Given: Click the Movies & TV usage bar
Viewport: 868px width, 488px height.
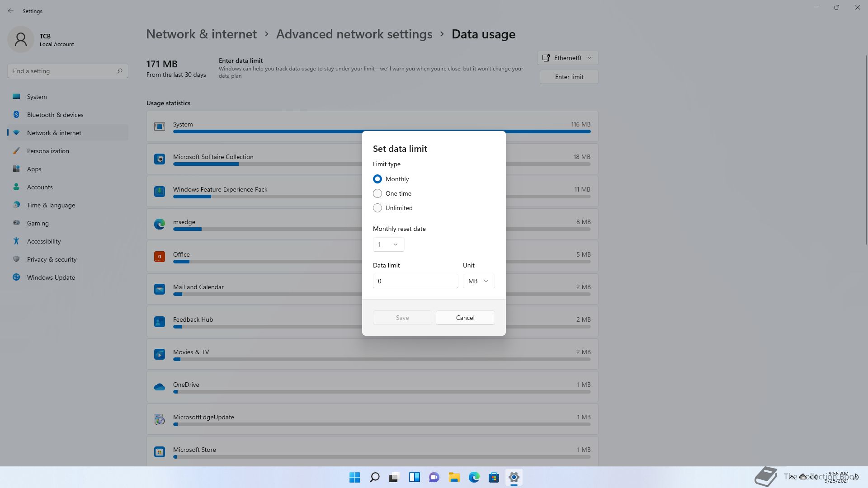Looking at the screenshot, I should 382,359.
